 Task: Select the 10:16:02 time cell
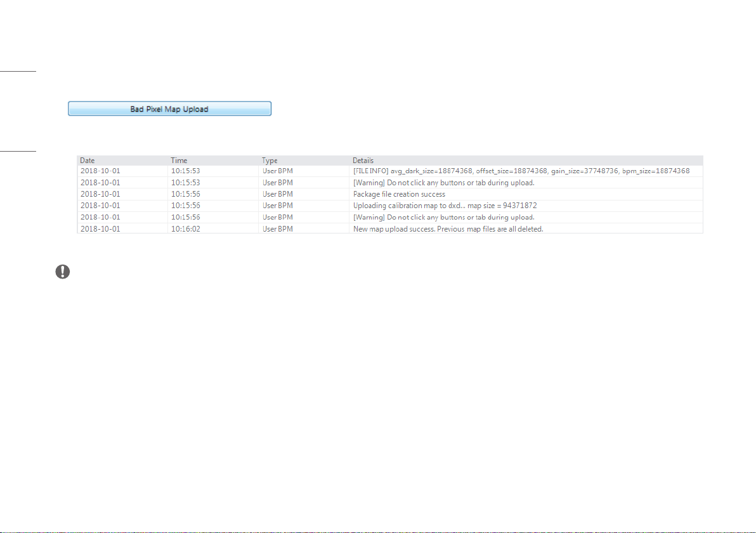point(186,228)
